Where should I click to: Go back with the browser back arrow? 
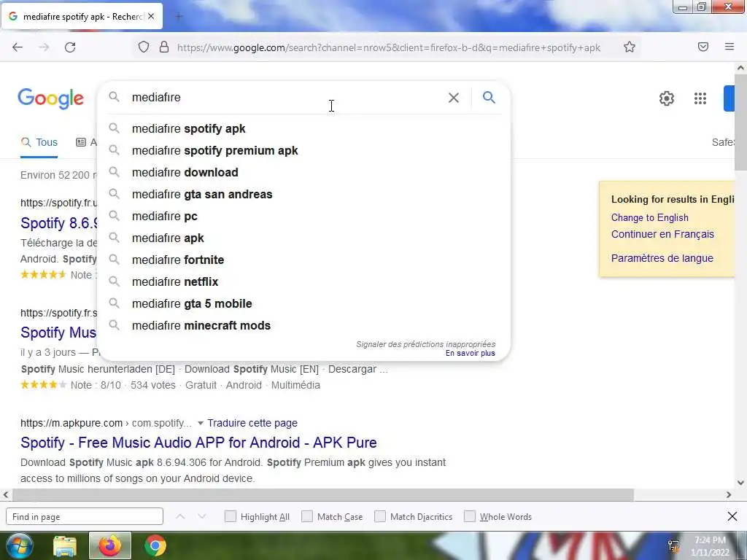click(x=18, y=47)
